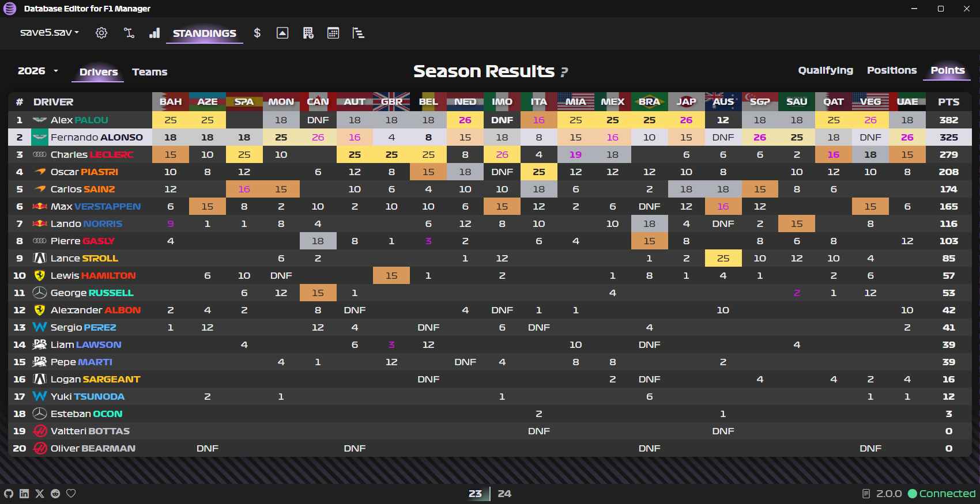Open the list hierarchy icon in toolbar
The width and height of the screenshot is (980, 504).
point(358,33)
